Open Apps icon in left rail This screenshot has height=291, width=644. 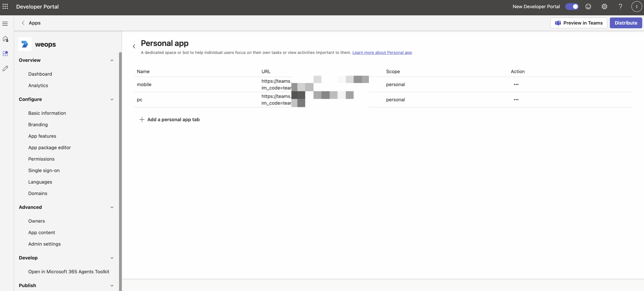(x=5, y=53)
